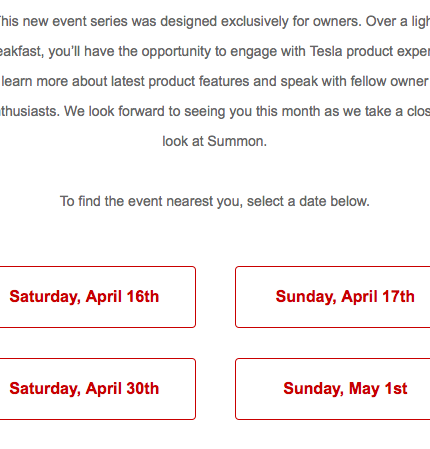Viewport: 430px width, 449px height.
Task: Open the Saturday, April 30th event option
Action: tap(97, 389)
